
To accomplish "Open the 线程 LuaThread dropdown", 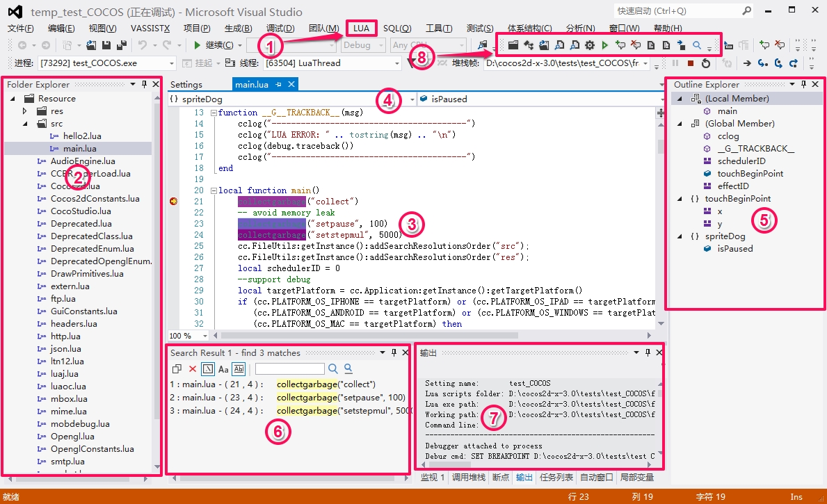I will point(396,63).
